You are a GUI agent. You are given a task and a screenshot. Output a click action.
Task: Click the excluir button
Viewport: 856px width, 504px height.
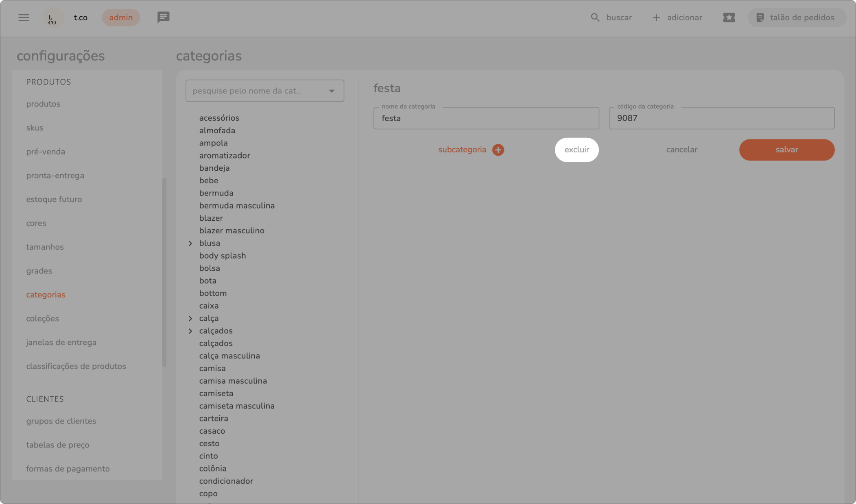[576, 150]
